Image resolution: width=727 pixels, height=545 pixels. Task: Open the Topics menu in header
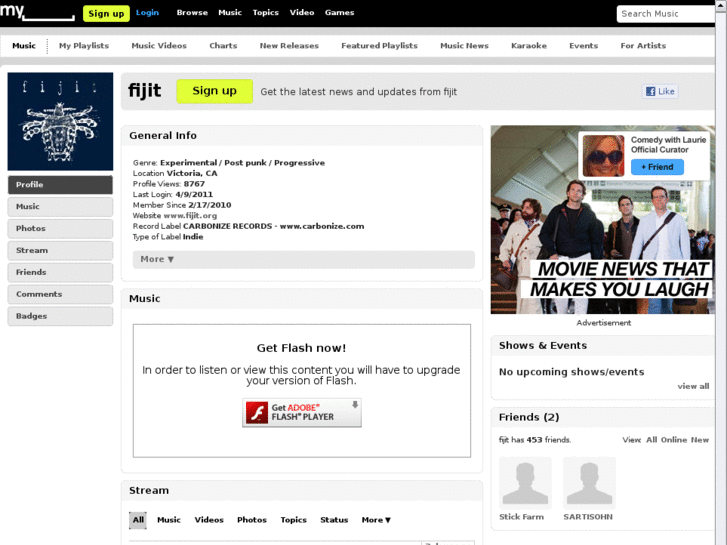(266, 13)
